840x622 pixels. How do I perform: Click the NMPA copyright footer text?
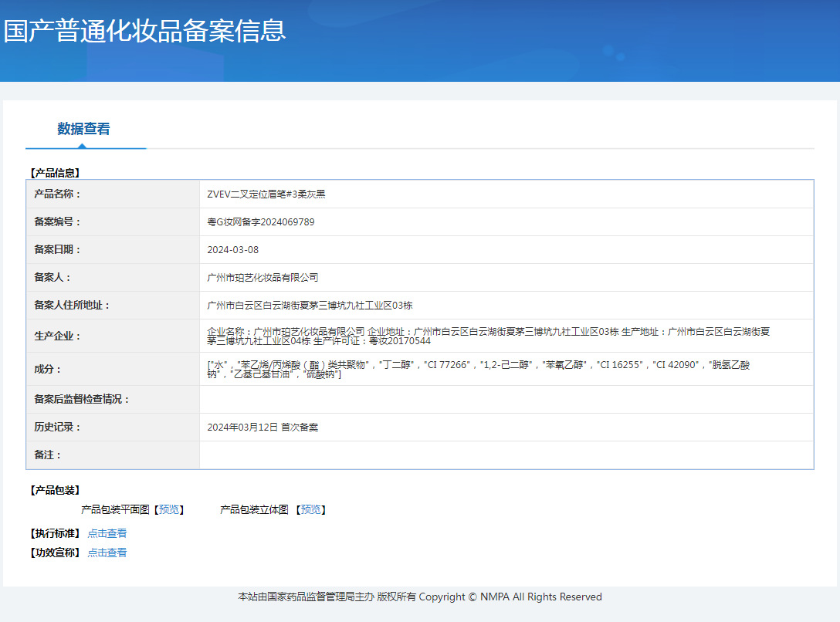[x=419, y=597]
